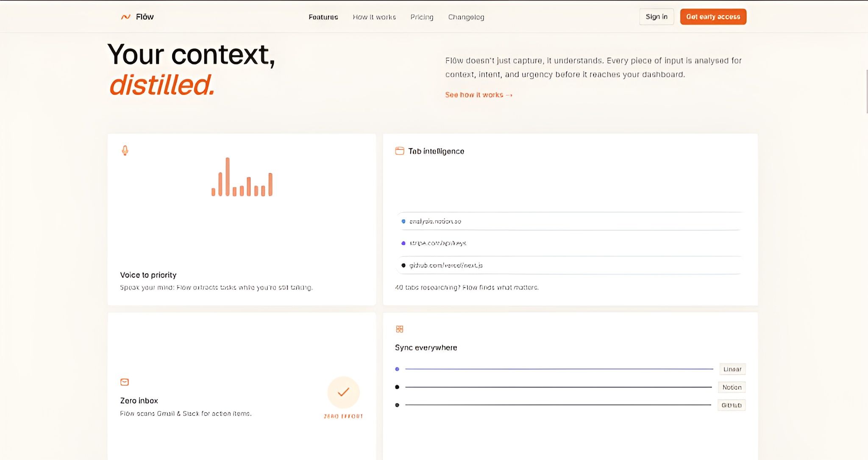
Task: Go to How it works nav link
Action: point(374,17)
